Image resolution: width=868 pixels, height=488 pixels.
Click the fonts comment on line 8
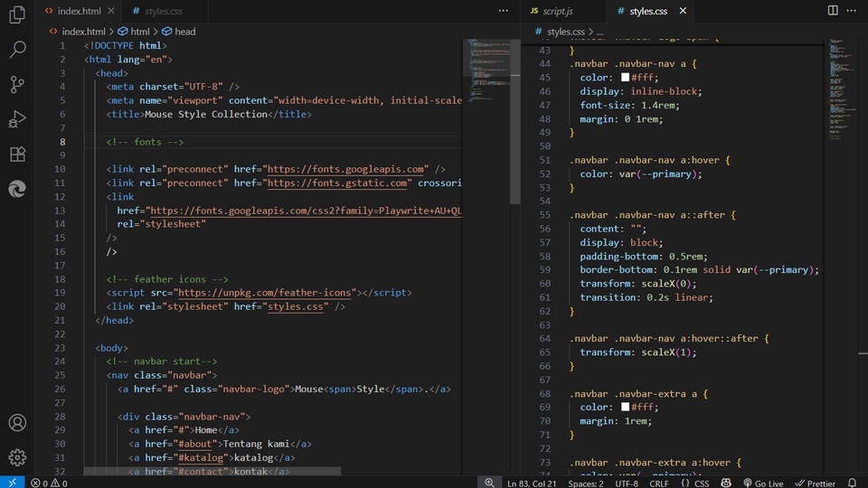pyautogui.click(x=145, y=142)
